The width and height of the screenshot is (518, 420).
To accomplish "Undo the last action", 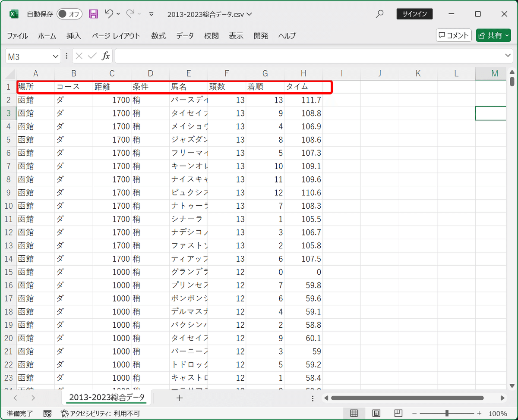I will coord(109,14).
